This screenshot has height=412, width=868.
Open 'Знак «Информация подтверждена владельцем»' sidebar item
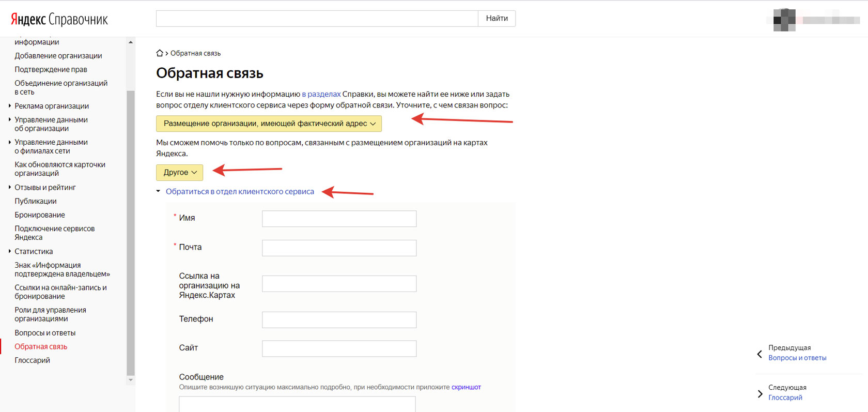[63, 269]
